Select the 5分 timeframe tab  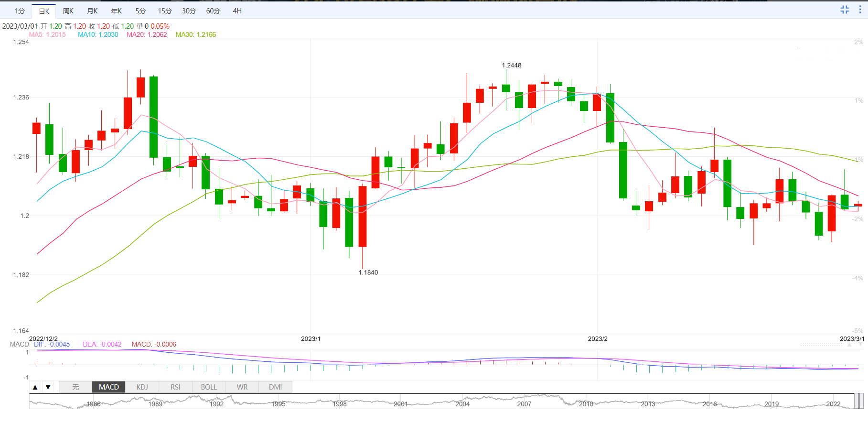tap(140, 11)
